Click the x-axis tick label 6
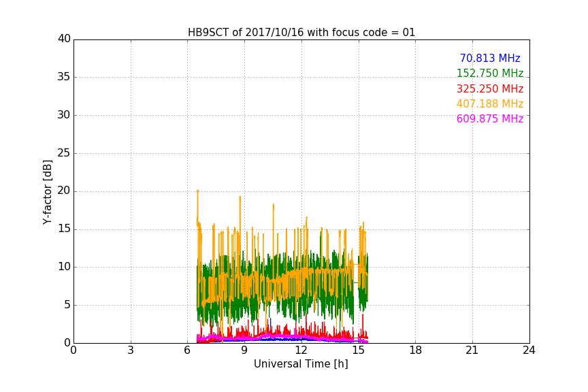The height and width of the screenshot is (392, 588). click(187, 350)
